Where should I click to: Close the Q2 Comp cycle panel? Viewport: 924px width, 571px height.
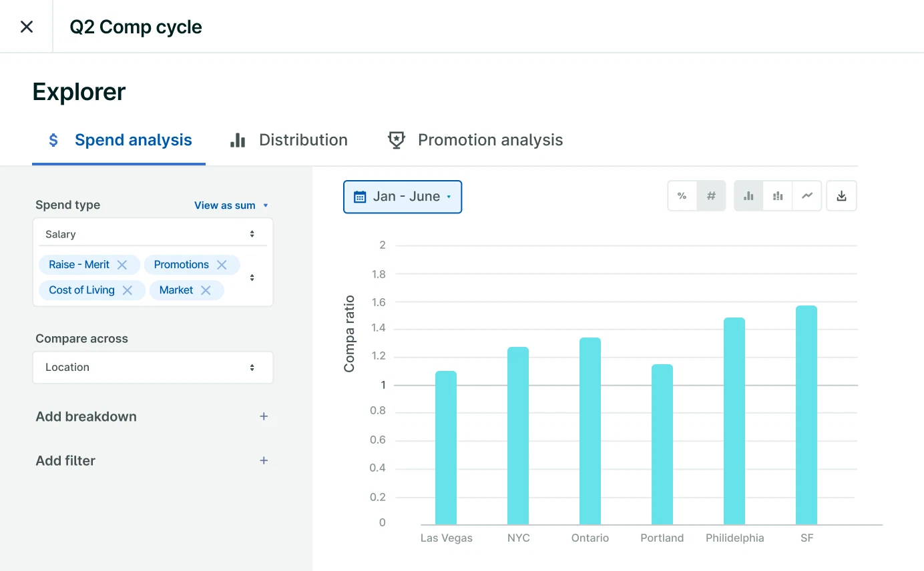pos(27,27)
